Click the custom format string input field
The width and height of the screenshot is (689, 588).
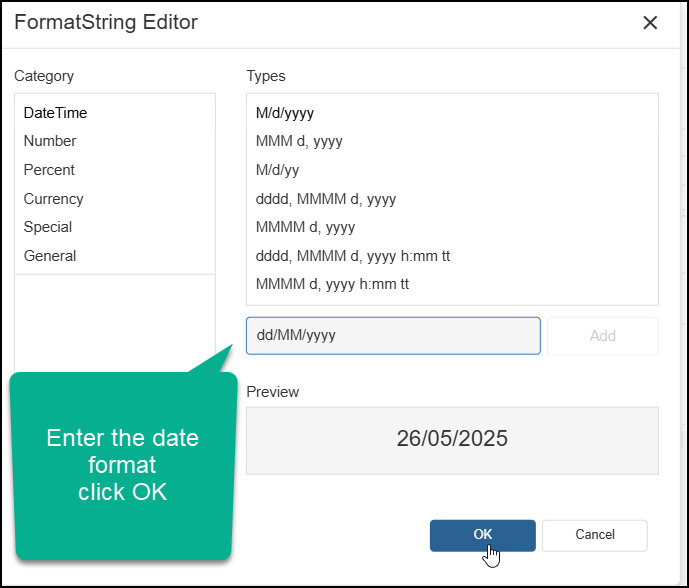[393, 336]
